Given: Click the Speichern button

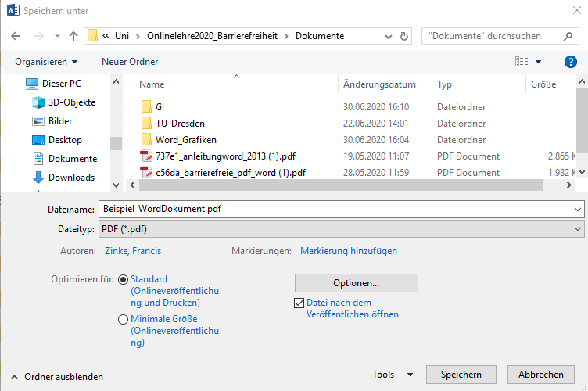Looking at the screenshot, I should point(460,375).
